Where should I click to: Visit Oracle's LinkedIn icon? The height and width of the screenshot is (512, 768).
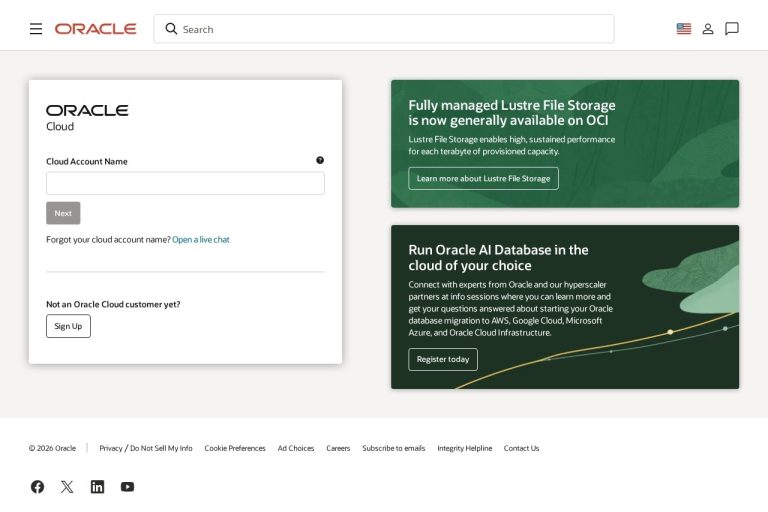click(97, 487)
